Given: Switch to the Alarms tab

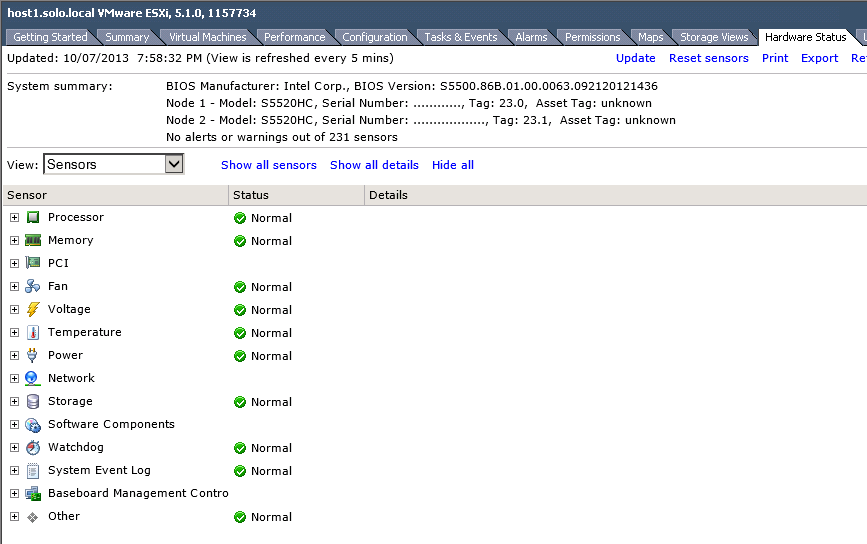Looking at the screenshot, I should coord(531,37).
